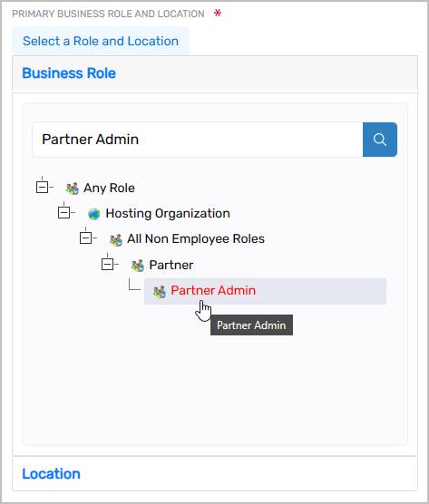This screenshot has height=504, width=429.
Task: Click the Hosting Organization globe icon
Action: click(x=94, y=214)
